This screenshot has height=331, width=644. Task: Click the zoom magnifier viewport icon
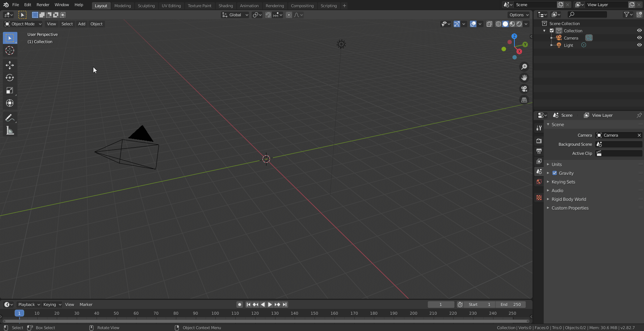524,67
